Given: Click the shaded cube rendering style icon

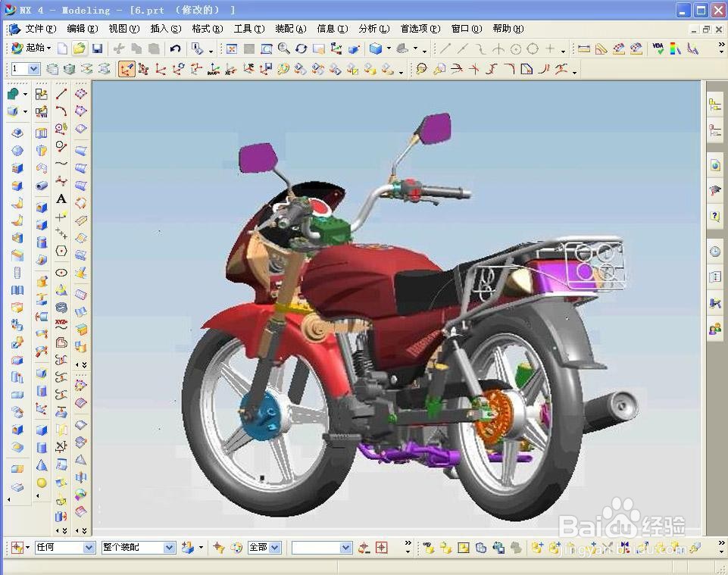Looking at the screenshot, I should 376,48.
